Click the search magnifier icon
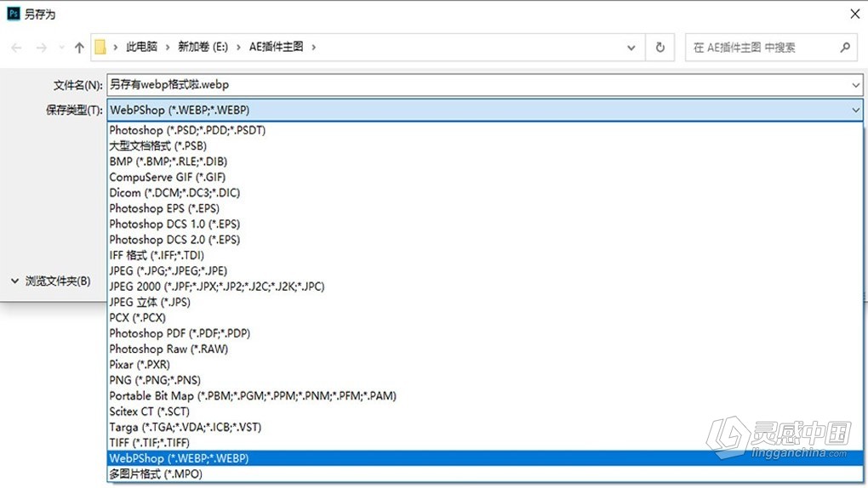Screen dimensions: 868x488 pos(845,48)
